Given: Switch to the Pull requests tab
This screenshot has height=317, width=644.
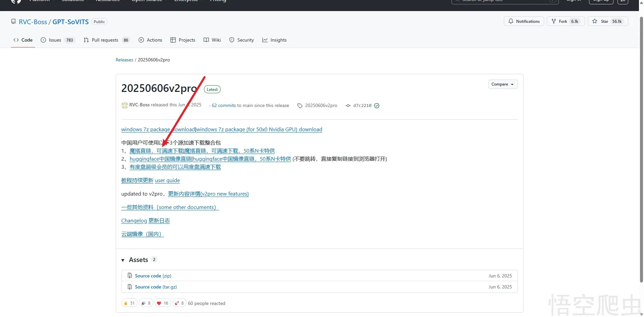Looking at the screenshot, I should 105,40.
